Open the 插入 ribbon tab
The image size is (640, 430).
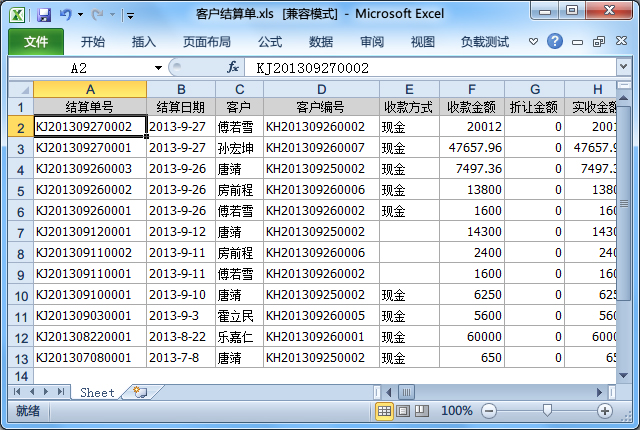coord(144,42)
